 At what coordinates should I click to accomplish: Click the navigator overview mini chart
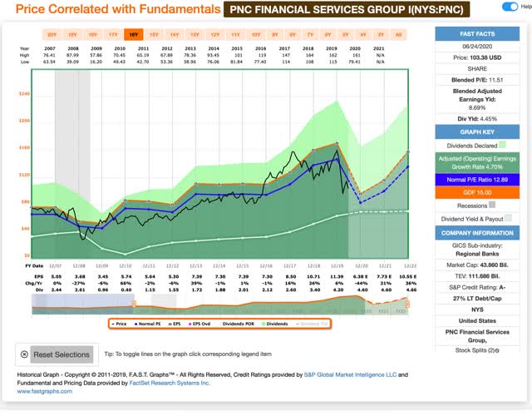[x=219, y=305]
